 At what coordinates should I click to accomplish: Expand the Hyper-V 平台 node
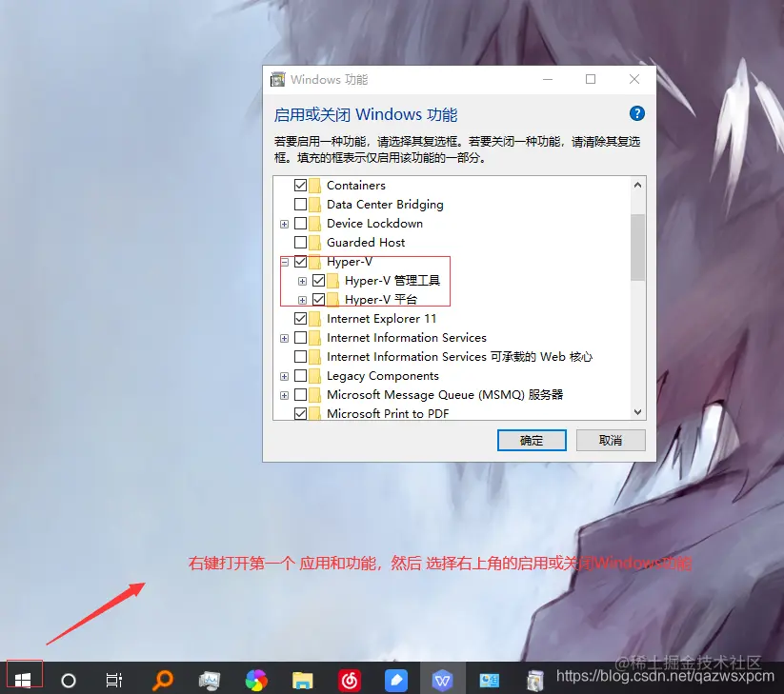tap(303, 300)
